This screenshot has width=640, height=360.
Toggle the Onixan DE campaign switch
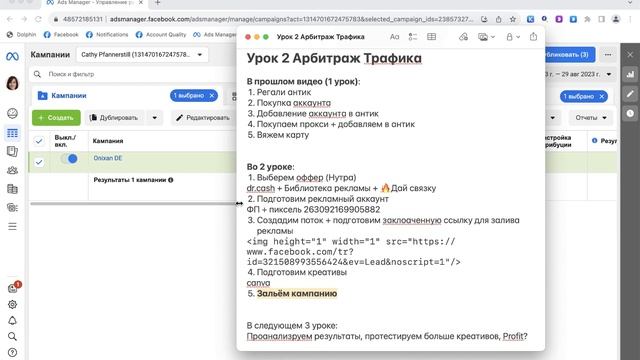(69, 159)
